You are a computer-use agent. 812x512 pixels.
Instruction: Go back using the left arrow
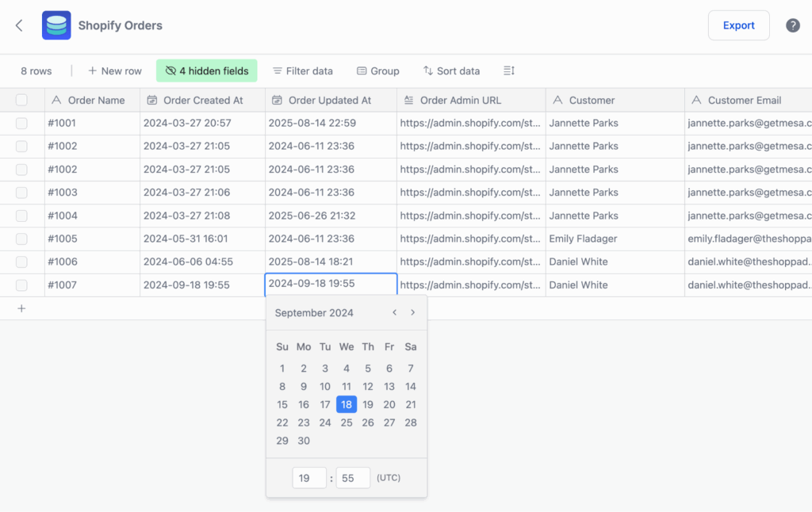[x=19, y=25]
